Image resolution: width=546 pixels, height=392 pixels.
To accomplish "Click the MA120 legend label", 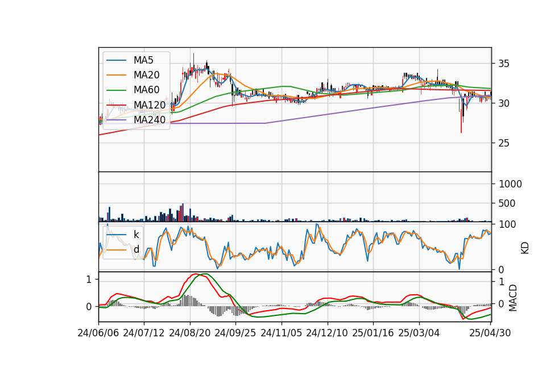I will tap(150, 105).
